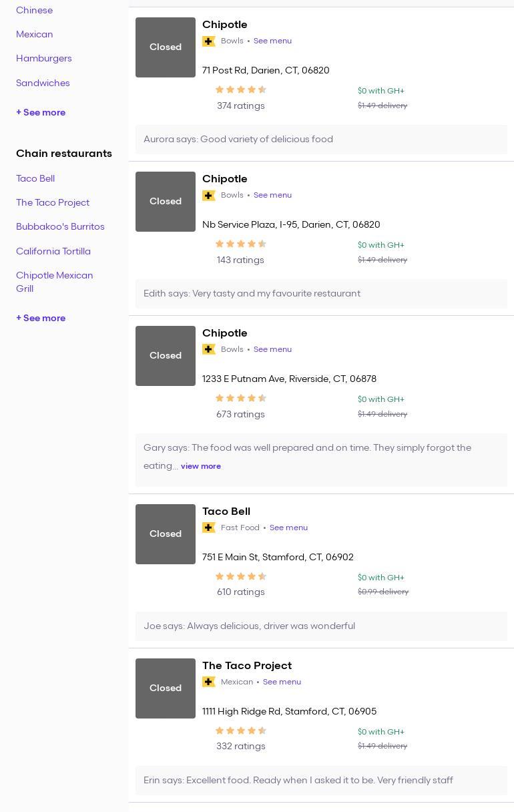This screenshot has width=514, height=812.
Task: Select Mexican cuisine filter
Action: pyautogui.click(x=35, y=34)
